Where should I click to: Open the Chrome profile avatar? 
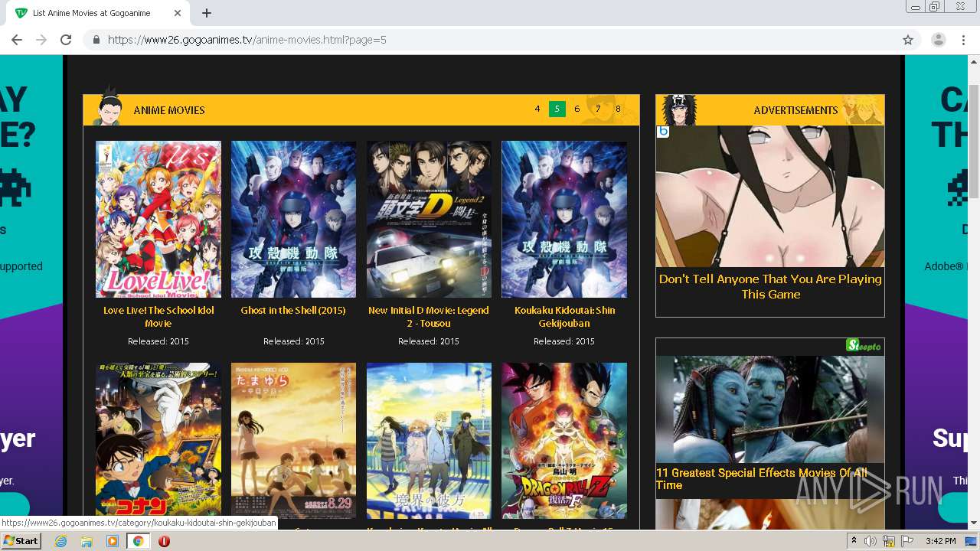click(x=939, y=40)
